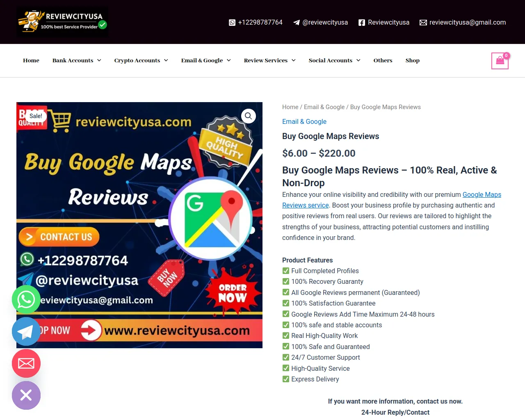
Task: Click the Product Features heading
Action: click(x=308, y=260)
